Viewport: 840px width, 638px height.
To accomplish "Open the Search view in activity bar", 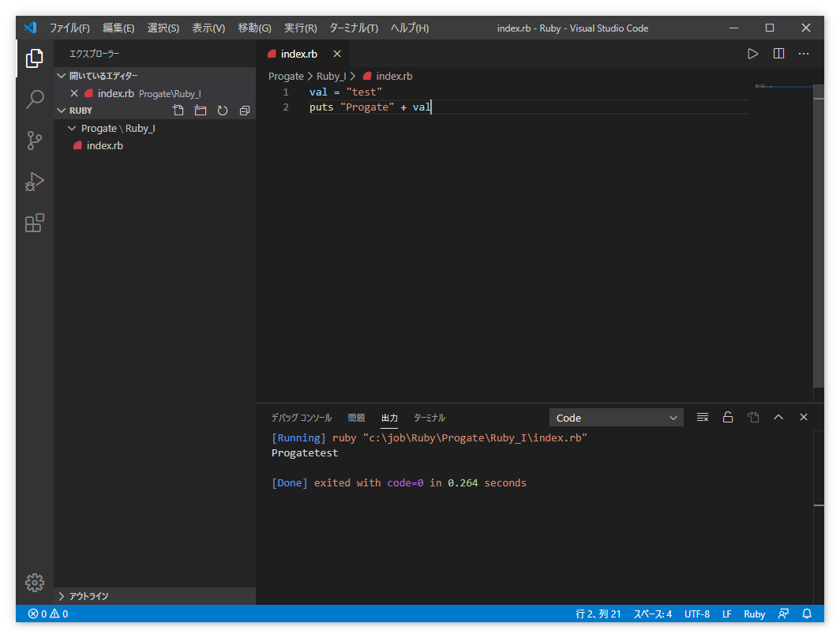I will pyautogui.click(x=35, y=99).
